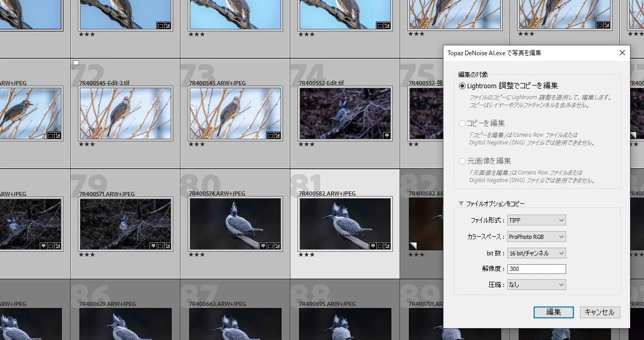Click star rating under cell 81 photo

[306, 255]
